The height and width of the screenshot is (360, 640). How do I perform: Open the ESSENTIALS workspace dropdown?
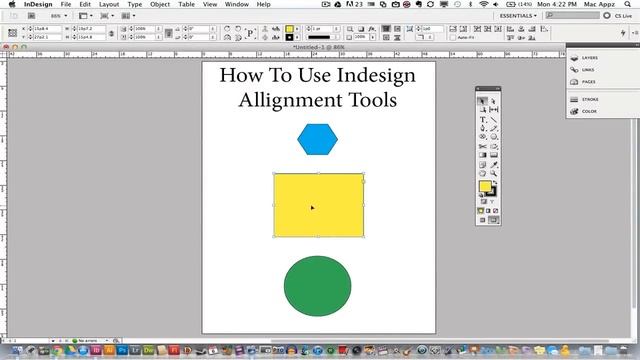(518, 16)
